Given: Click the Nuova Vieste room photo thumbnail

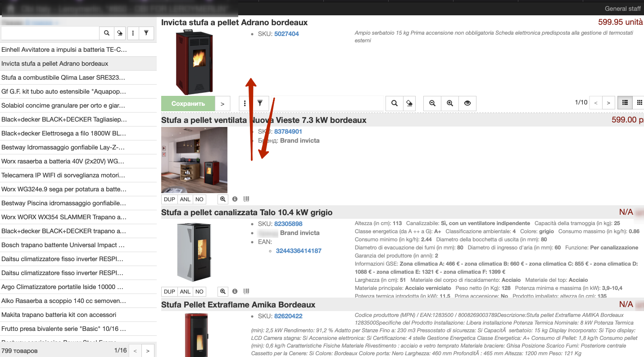Looking at the screenshot, I should [x=194, y=160].
